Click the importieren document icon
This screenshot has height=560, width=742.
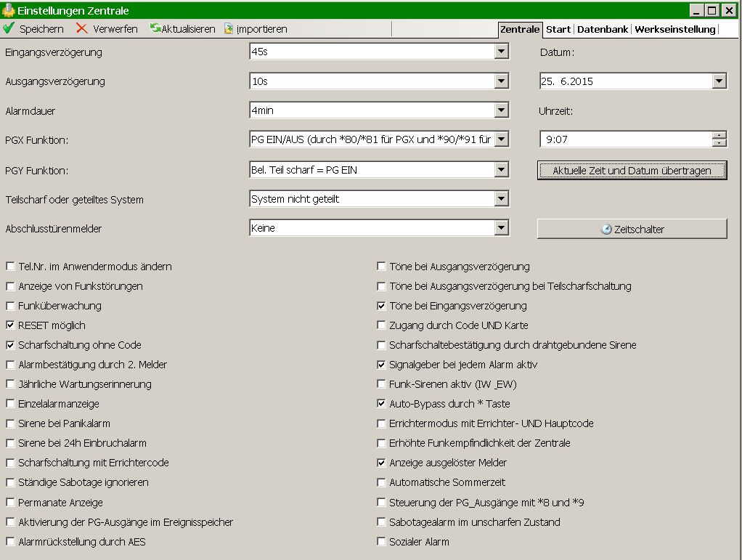click(229, 29)
